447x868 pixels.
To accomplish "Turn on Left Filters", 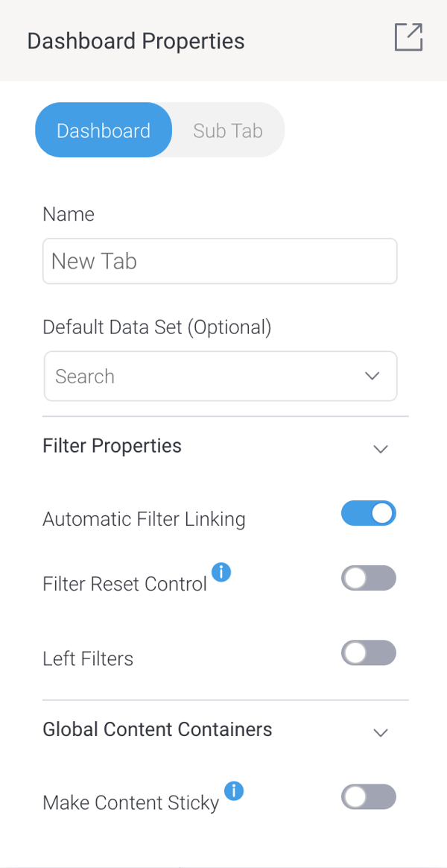I will (369, 652).
